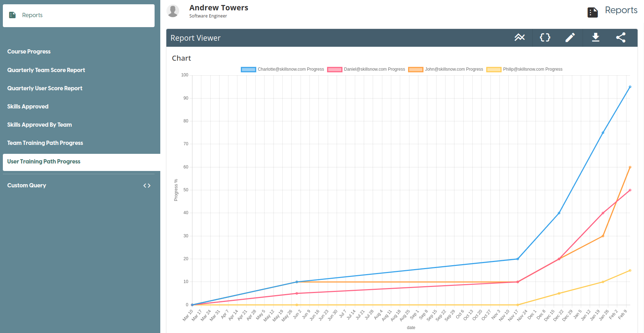Open Quarterly User Score Report

click(x=45, y=89)
